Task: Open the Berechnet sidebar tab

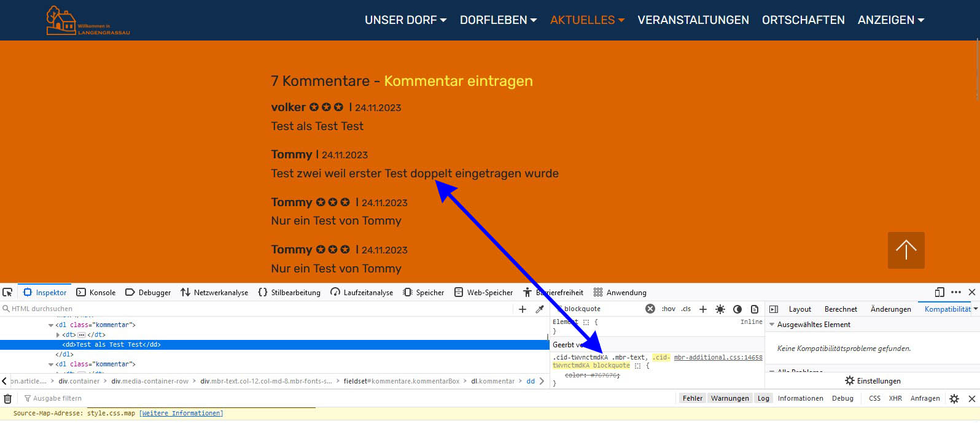Action: pos(841,309)
